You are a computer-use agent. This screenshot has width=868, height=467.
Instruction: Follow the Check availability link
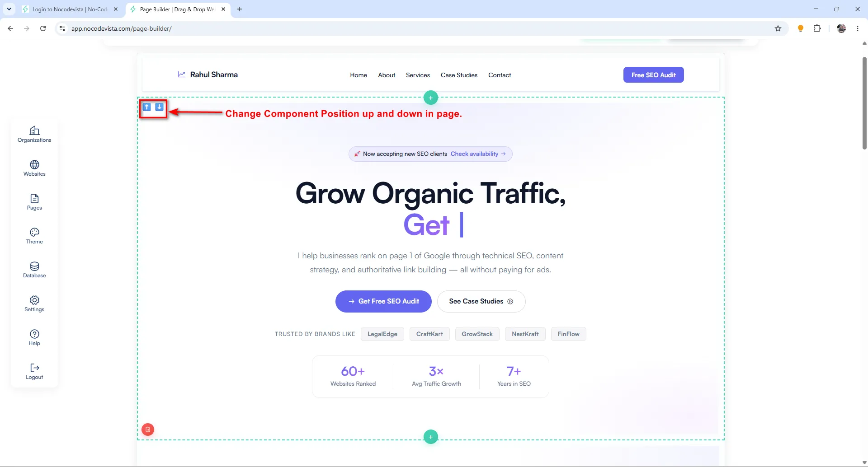[x=478, y=154]
